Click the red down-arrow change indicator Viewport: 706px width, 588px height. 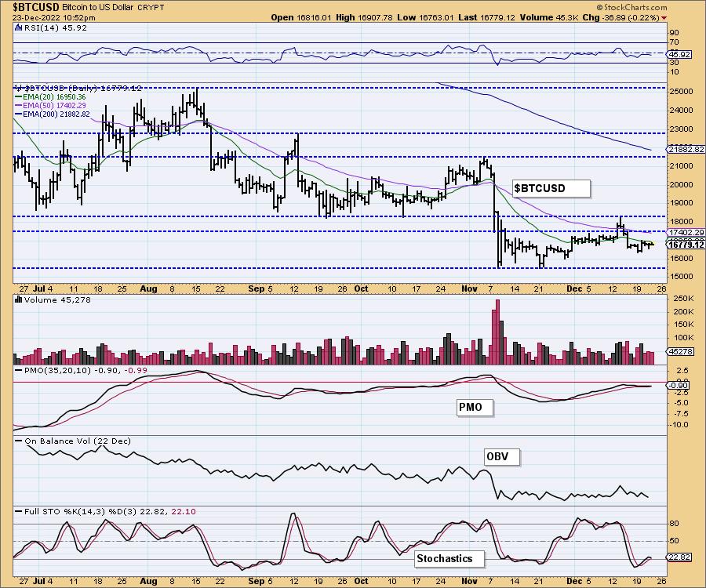(664, 18)
